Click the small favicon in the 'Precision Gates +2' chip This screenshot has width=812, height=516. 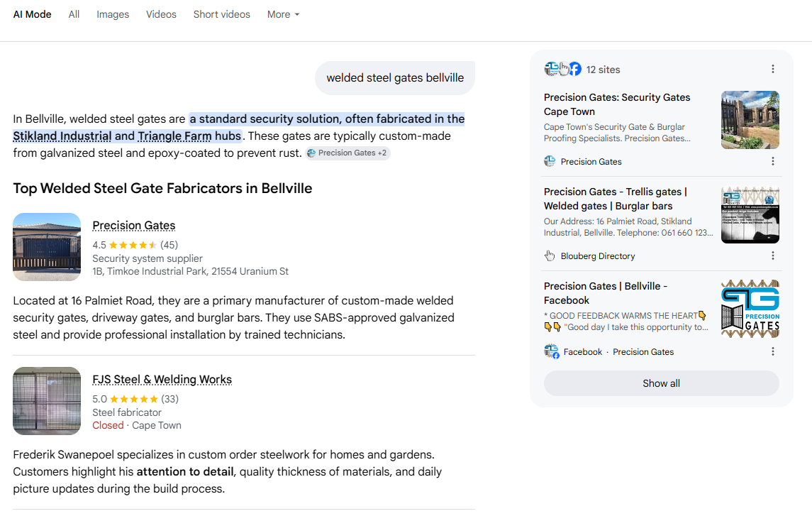[x=311, y=153]
